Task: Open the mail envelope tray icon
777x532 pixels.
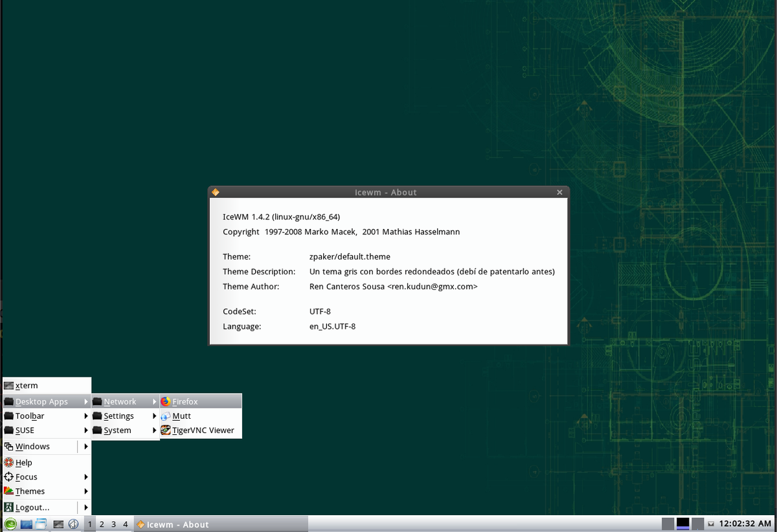Action: [711, 524]
